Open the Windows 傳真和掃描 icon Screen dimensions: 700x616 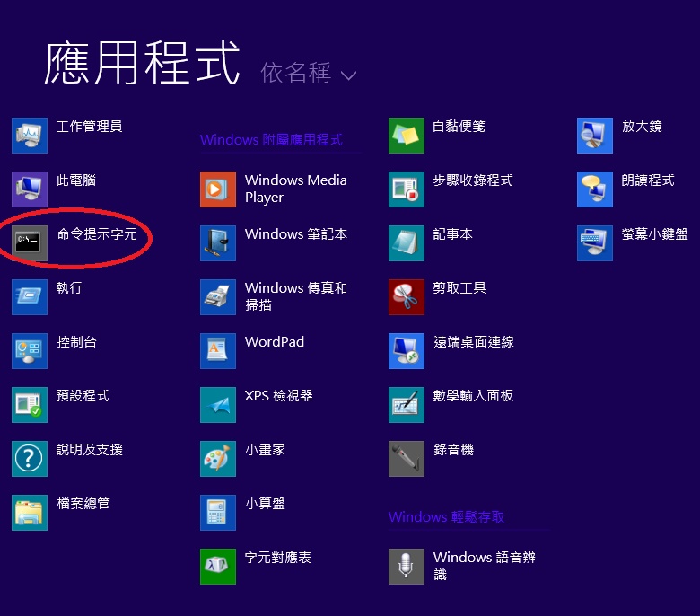[218, 297]
